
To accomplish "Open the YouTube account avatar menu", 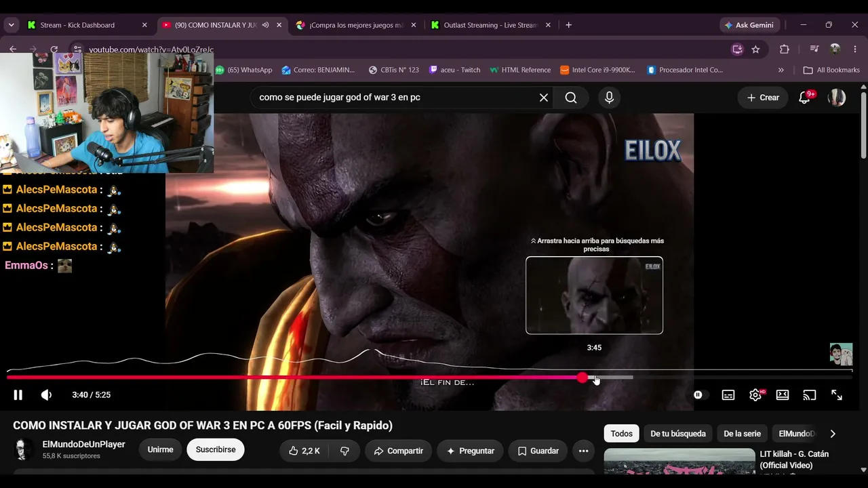I will (837, 98).
